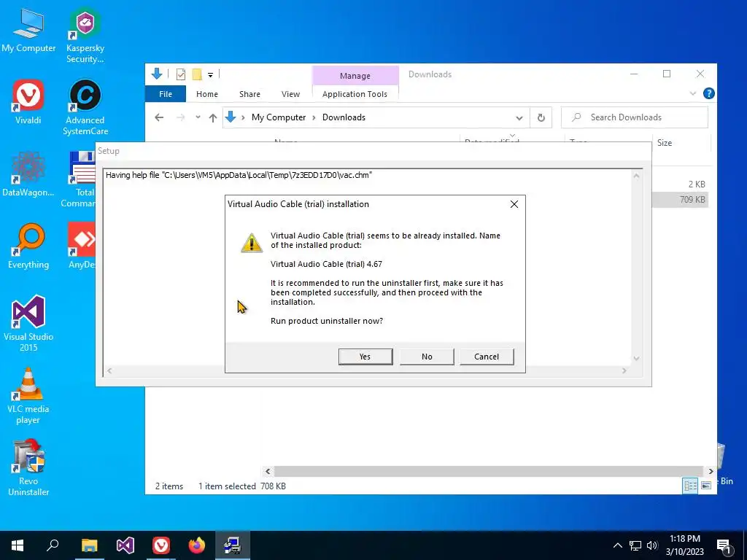Switch to the Share ribbon tab

coord(249,94)
